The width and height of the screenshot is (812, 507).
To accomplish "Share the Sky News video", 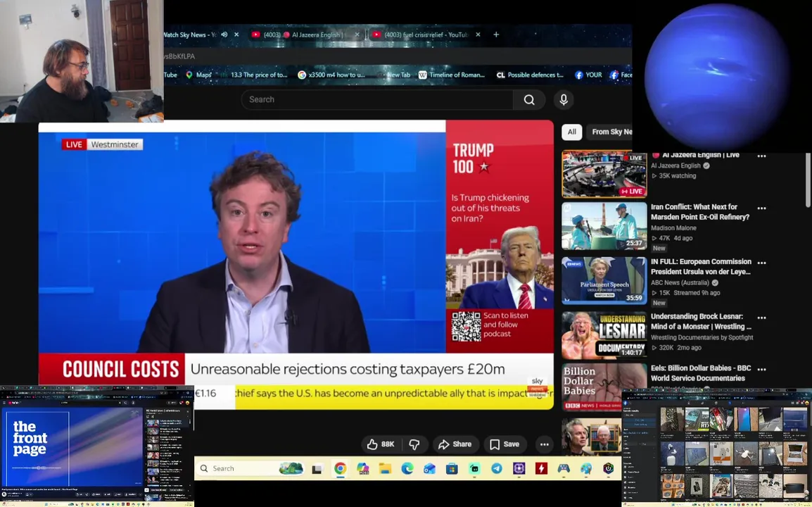I will [x=455, y=444].
